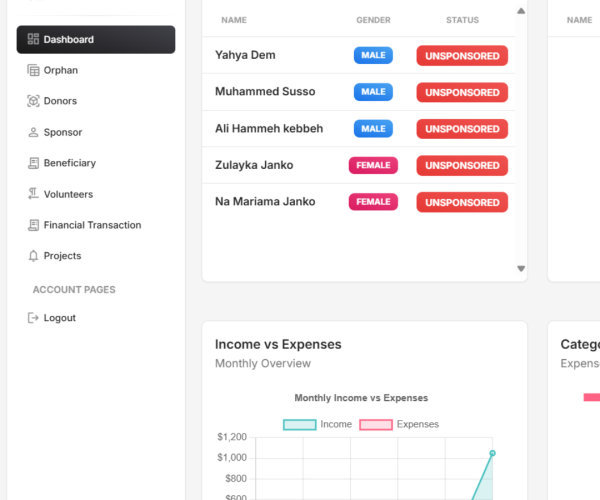Click the pink Expenses legend color box
The image size is (600, 500).
point(375,424)
